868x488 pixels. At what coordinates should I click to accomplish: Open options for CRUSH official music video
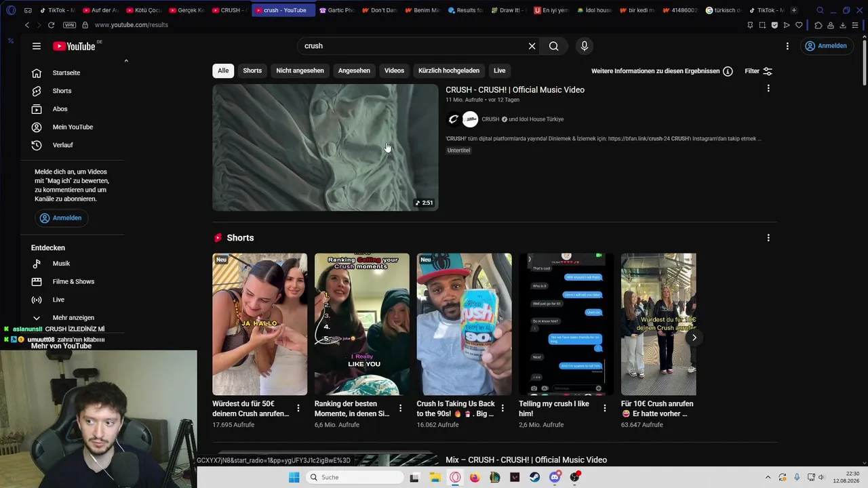coord(768,88)
